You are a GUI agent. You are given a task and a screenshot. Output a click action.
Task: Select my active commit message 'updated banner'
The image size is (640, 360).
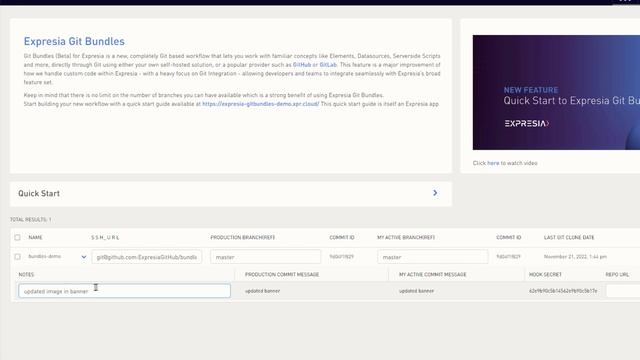click(416, 291)
